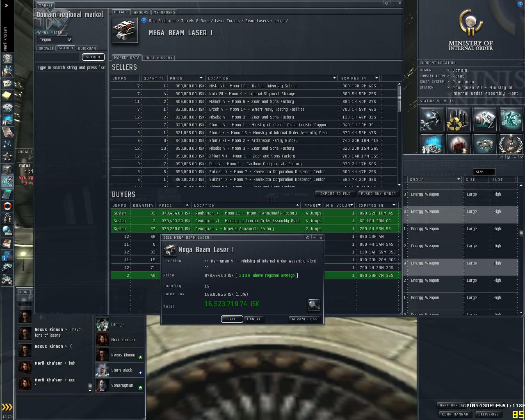Open the yellow notepad icon in sidebar
The height and width of the screenshot is (420, 525).
tap(7, 96)
